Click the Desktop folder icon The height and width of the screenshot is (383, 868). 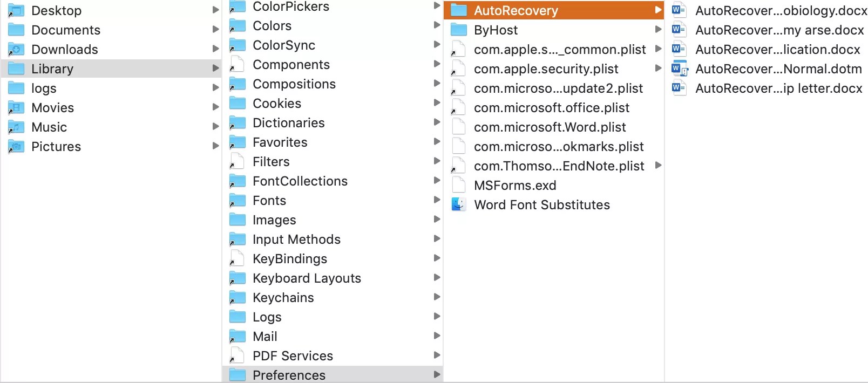[16, 11]
